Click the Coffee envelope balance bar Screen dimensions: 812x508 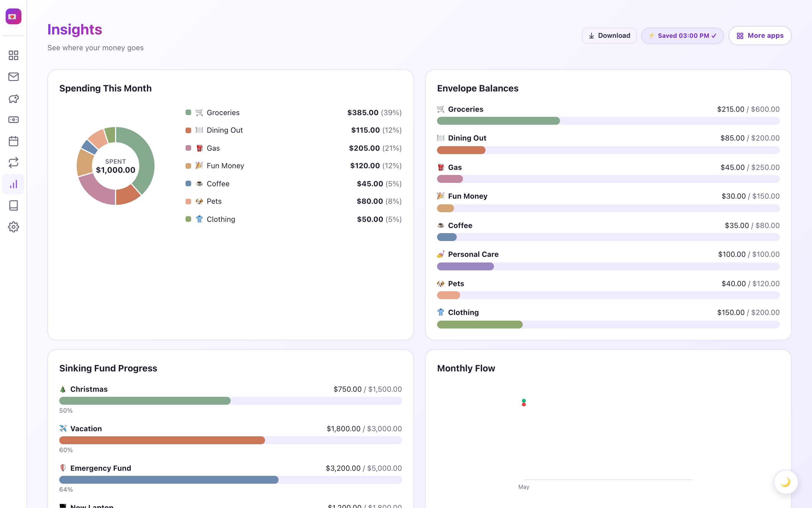tap(608, 237)
